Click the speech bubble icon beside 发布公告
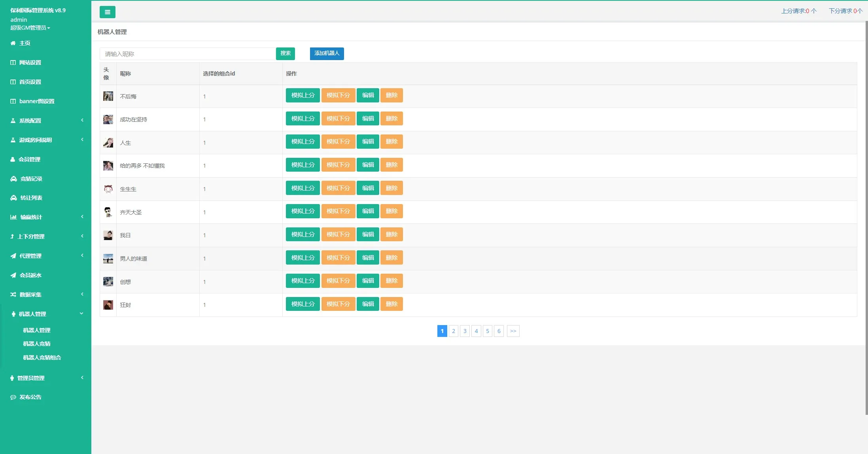Viewport: 868px width, 454px height. coord(13,397)
